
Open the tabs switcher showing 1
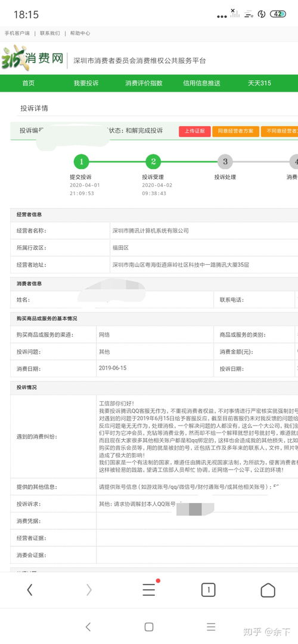click(209, 590)
